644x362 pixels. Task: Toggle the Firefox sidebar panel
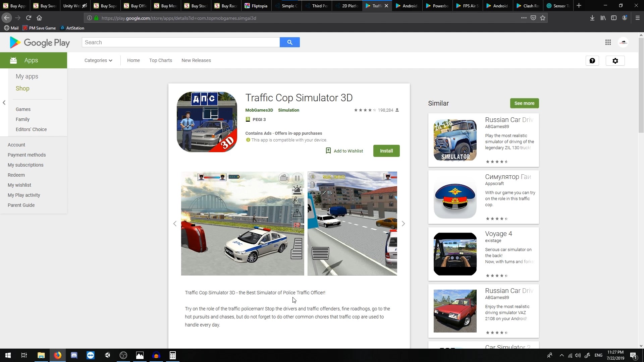pyautogui.click(x=613, y=18)
